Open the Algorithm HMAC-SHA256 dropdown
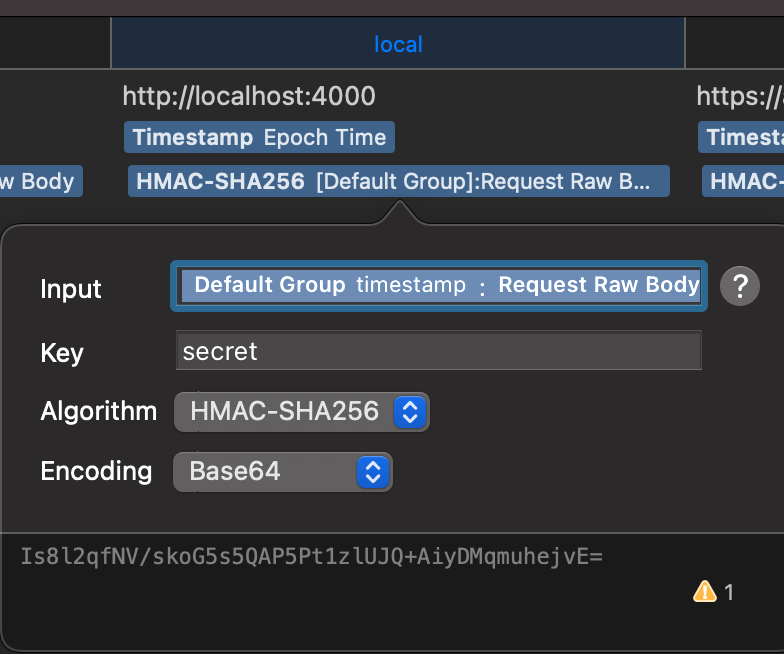Viewport: 784px width, 654px height. [x=302, y=412]
